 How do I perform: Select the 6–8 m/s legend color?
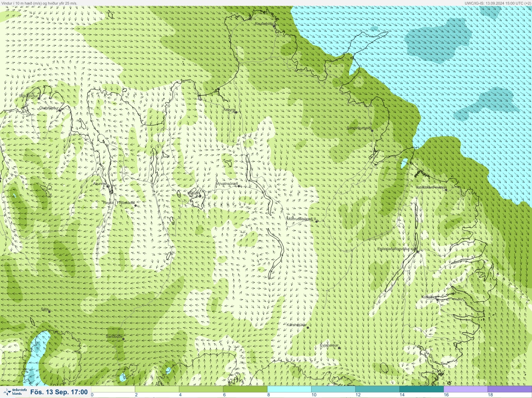pos(245,389)
